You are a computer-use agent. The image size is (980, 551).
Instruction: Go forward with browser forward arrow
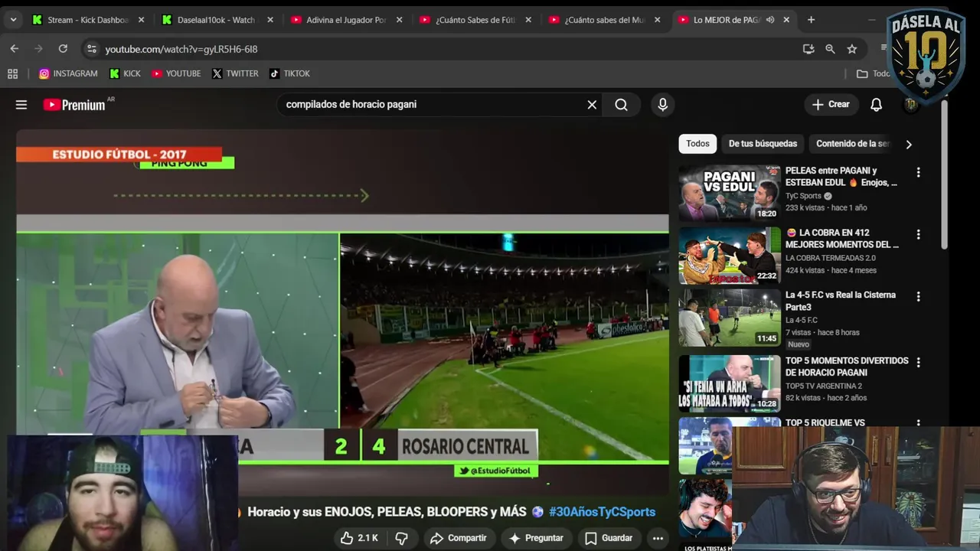tap(38, 49)
